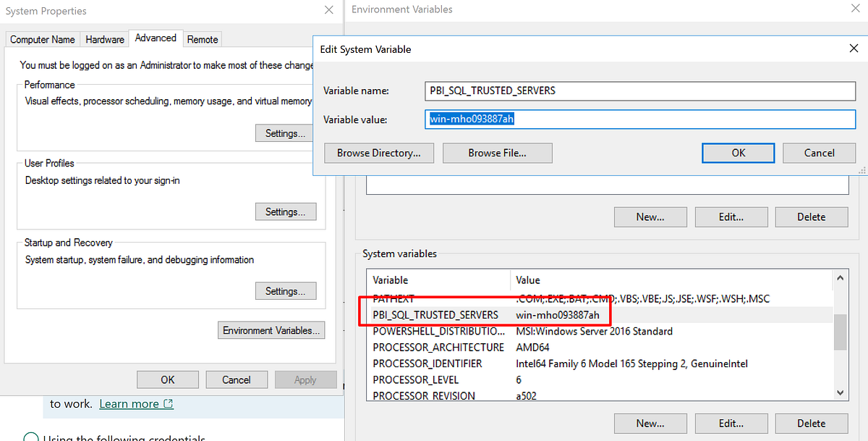Delete the selected system variable
Screen dimensions: 868x441
pos(811,423)
